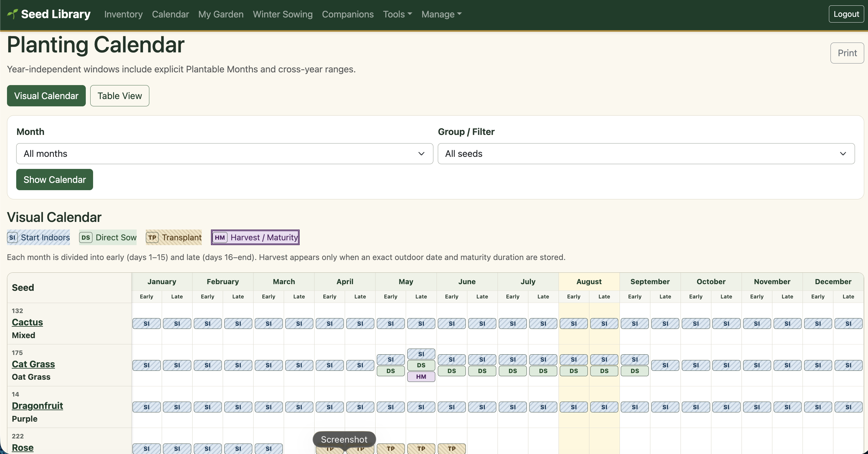Viewport: 868px width, 454px height.
Task: Click Cactus late December SI badge
Action: click(848, 323)
